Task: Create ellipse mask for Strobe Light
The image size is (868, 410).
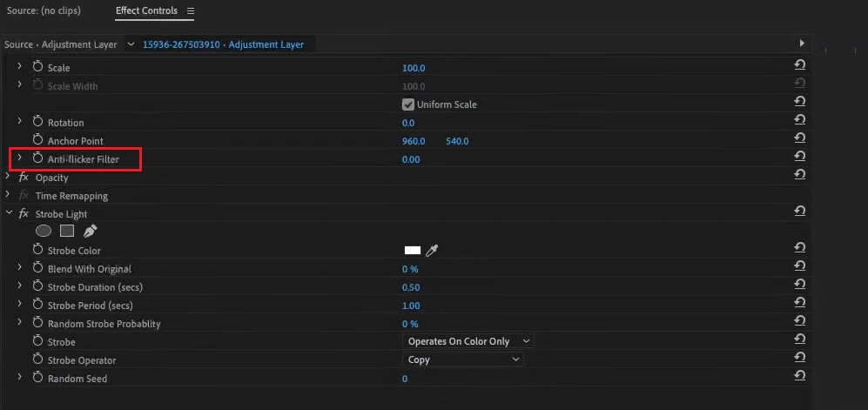Action: coord(44,231)
